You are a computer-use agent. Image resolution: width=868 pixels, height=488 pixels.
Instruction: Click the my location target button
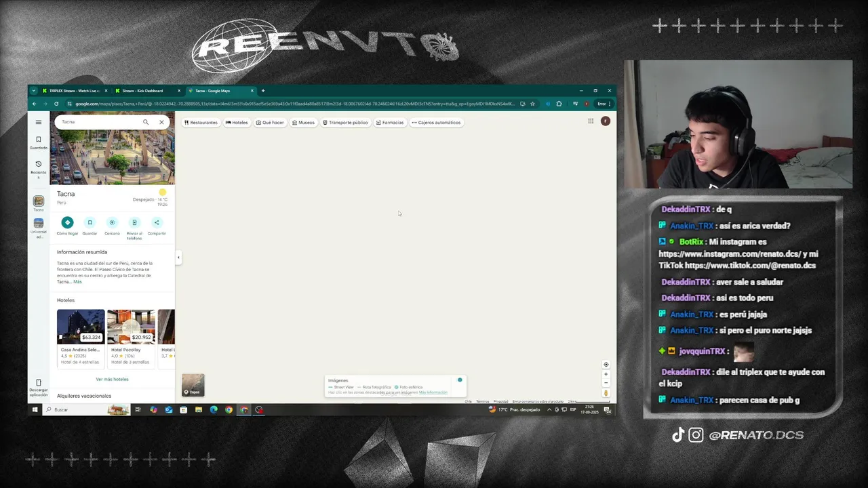coord(606,365)
